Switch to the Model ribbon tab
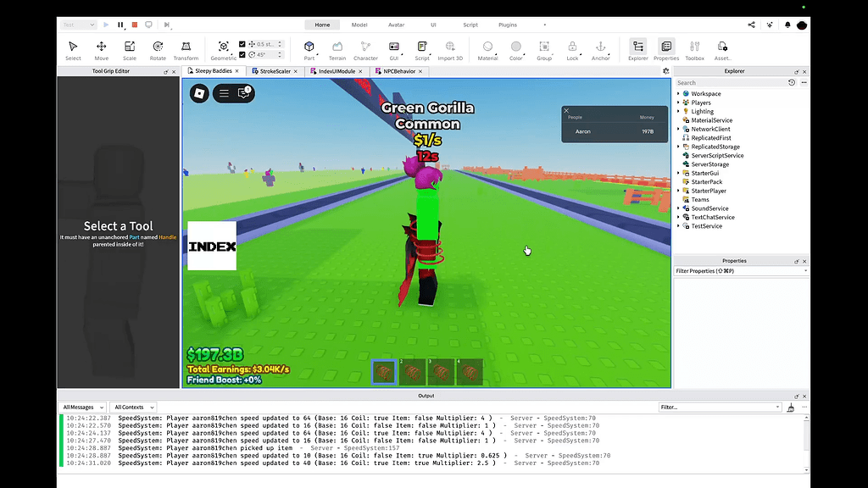The height and width of the screenshot is (488, 868). (x=359, y=25)
